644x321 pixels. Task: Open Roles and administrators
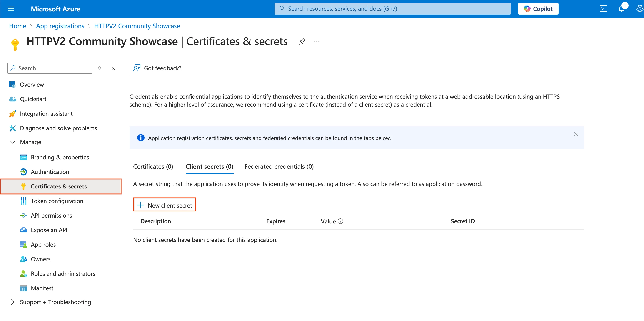click(x=63, y=273)
